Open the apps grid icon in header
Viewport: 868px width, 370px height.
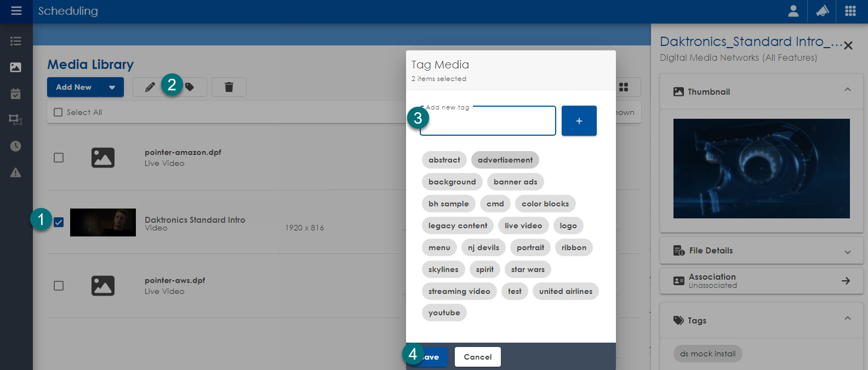850,11
